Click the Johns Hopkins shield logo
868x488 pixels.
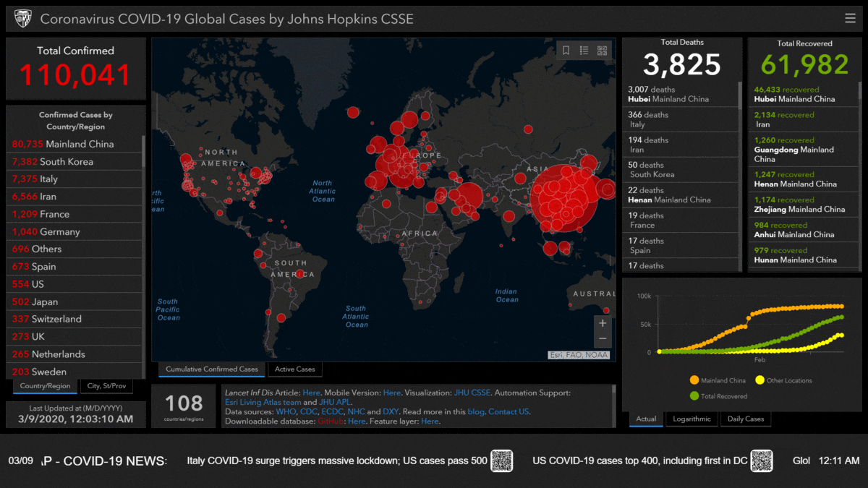[x=23, y=18]
